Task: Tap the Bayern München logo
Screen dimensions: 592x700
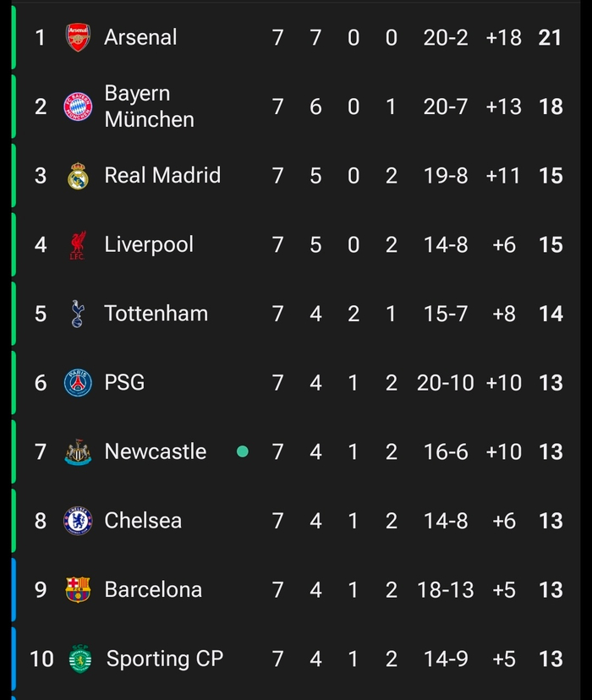Action: [78, 107]
